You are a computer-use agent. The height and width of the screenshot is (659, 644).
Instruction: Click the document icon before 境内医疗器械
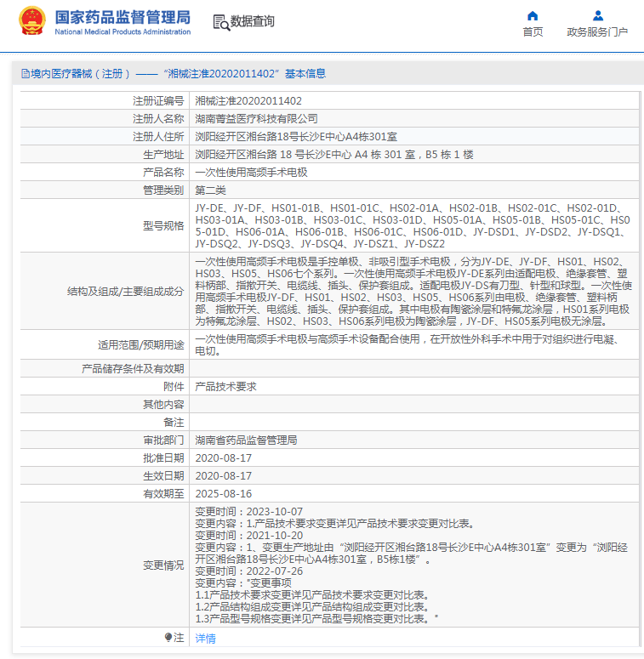click(26, 74)
